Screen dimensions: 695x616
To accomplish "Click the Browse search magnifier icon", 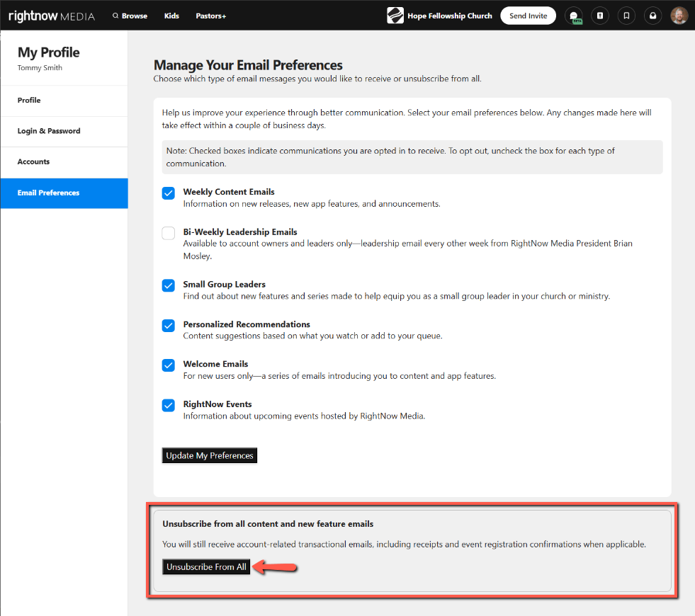I will point(115,16).
